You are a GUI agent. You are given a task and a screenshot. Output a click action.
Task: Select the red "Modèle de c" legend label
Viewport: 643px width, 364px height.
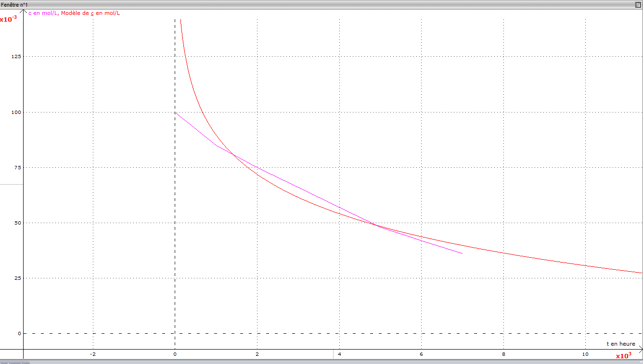coord(90,13)
